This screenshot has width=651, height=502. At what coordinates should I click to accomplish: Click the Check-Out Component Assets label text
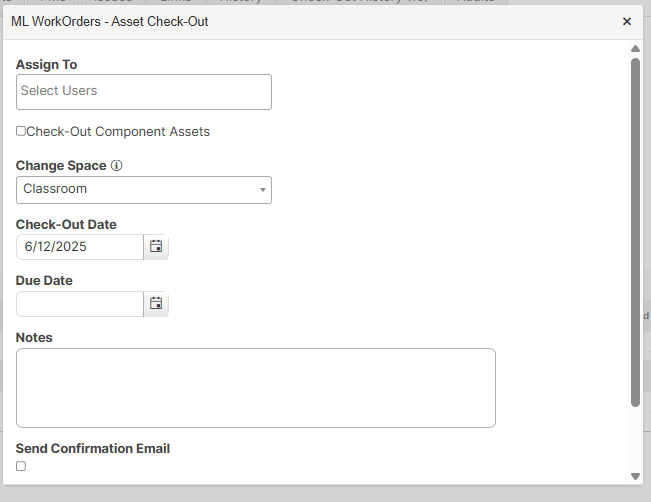coord(118,132)
